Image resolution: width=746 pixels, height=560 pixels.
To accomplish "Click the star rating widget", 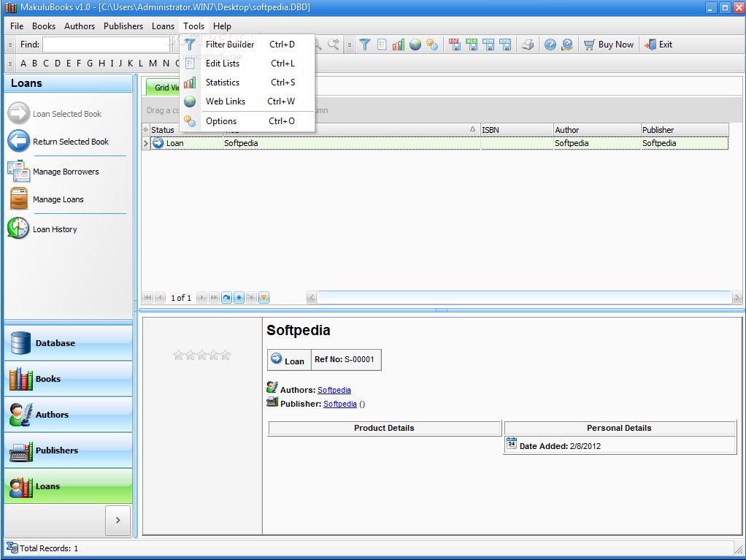I will 201,355.
